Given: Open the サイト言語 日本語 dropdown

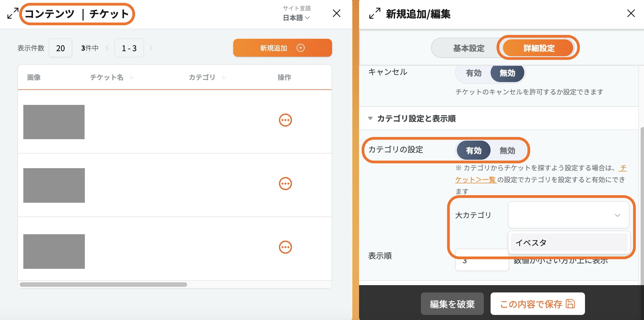Looking at the screenshot, I should (296, 18).
